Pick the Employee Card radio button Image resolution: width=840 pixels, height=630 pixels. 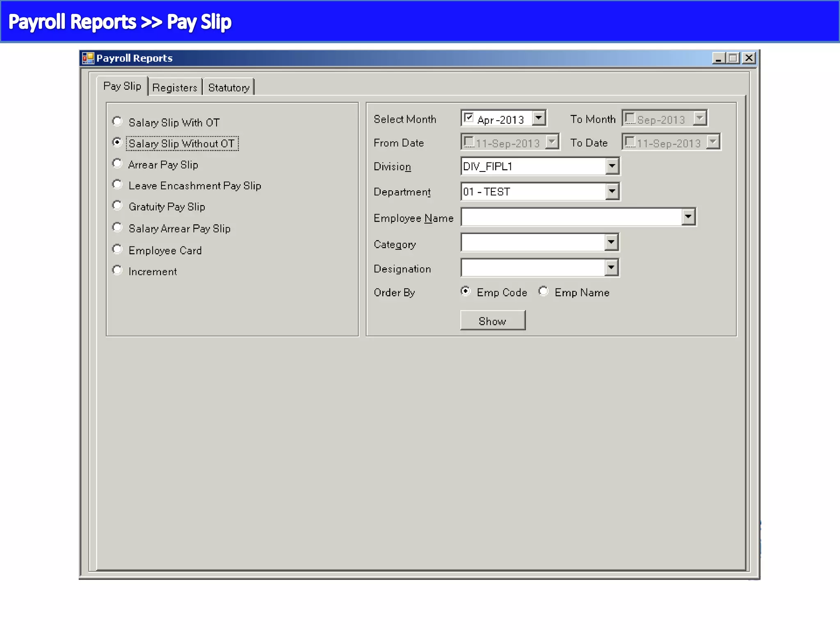tap(117, 249)
